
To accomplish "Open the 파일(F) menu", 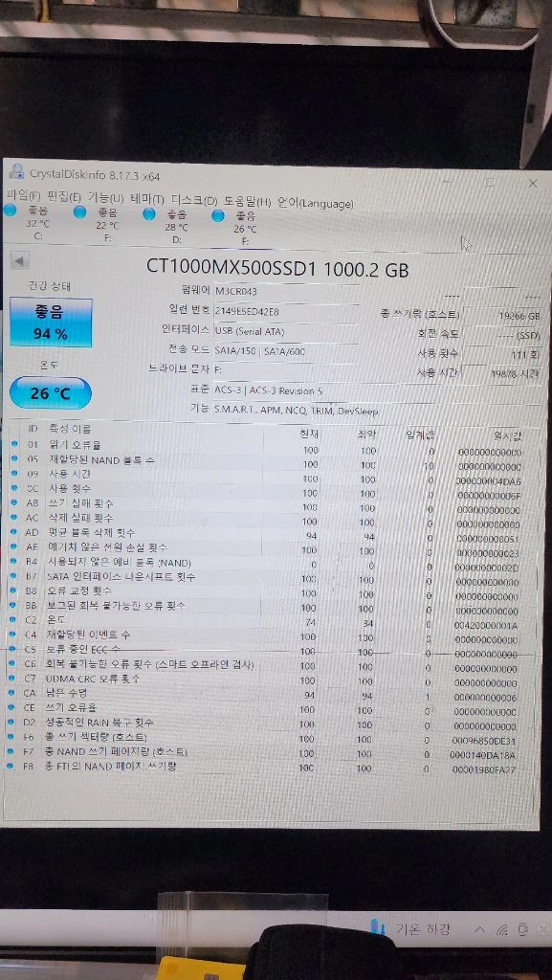I will pyautogui.click(x=23, y=196).
